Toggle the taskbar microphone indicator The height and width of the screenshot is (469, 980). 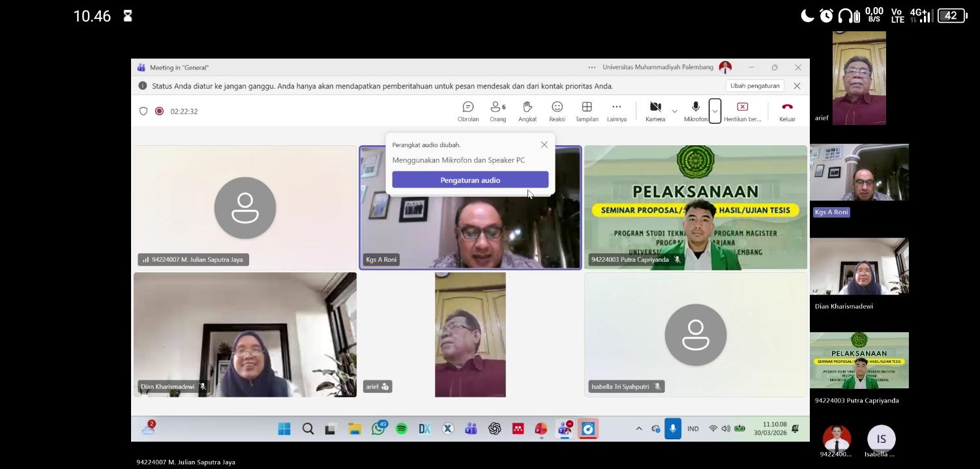[x=673, y=429]
